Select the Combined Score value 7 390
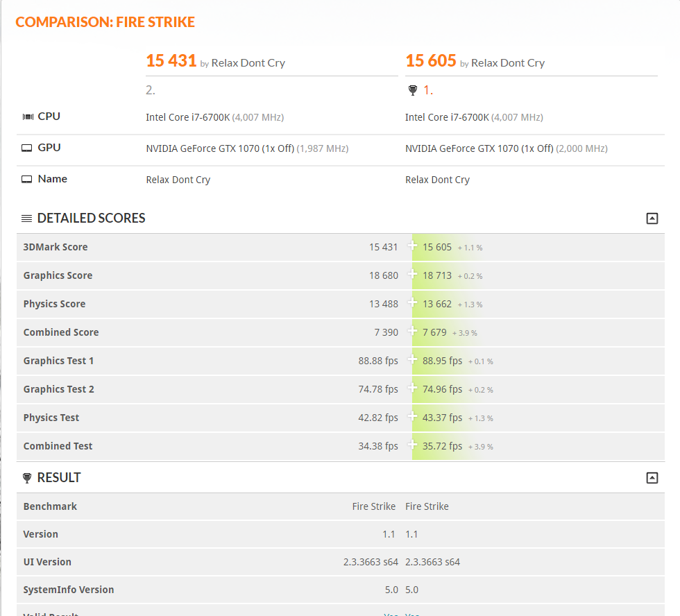The width and height of the screenshot is (680, 616). pos(386,332)
